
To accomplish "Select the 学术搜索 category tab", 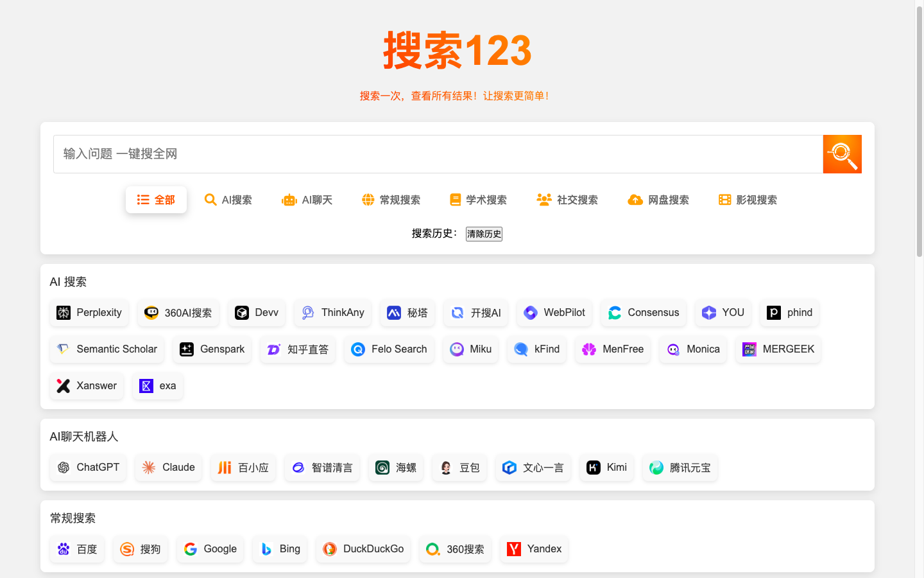I will 478,200.
